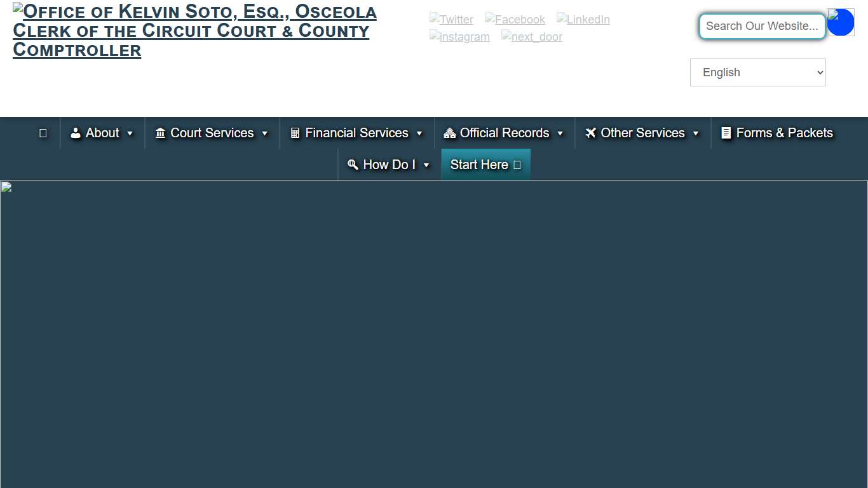Click the Start Here button

coord(485,165)
